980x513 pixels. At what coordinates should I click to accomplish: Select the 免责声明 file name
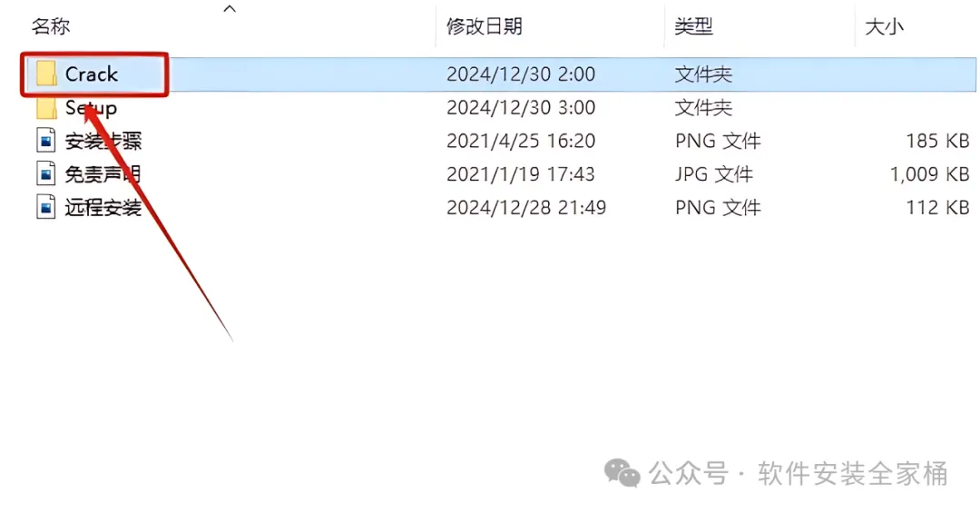pos(103,174)
